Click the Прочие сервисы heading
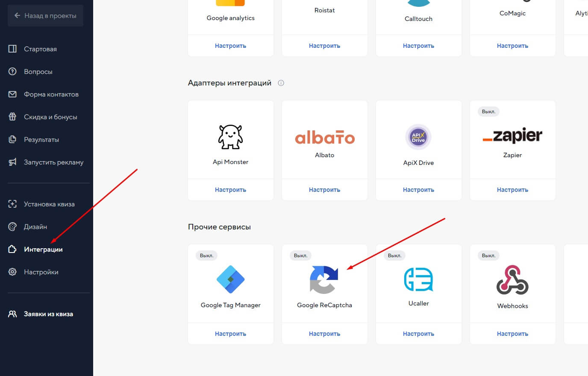588x376 pixels. (219, 227)
